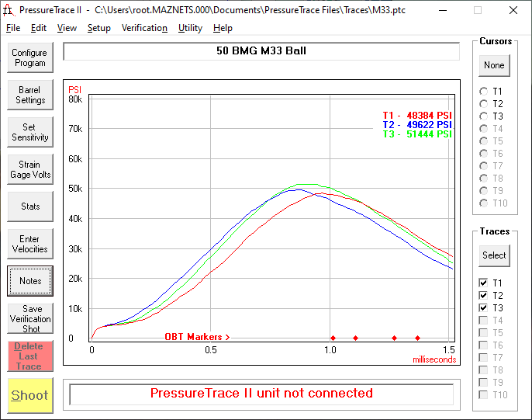Click Enter Velocities button

(30, 244)
